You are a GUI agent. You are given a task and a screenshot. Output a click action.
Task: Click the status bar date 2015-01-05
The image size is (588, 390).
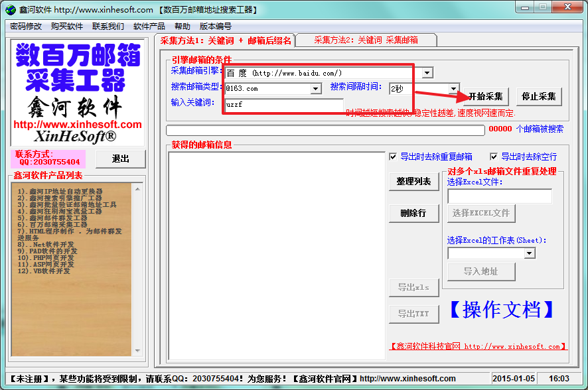click(514, 379)
